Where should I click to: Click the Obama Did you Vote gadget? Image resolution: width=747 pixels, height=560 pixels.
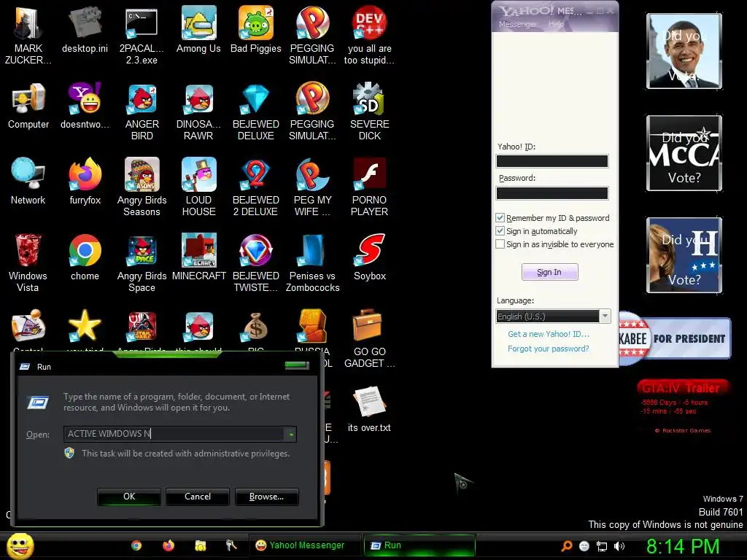click(684, 51)
